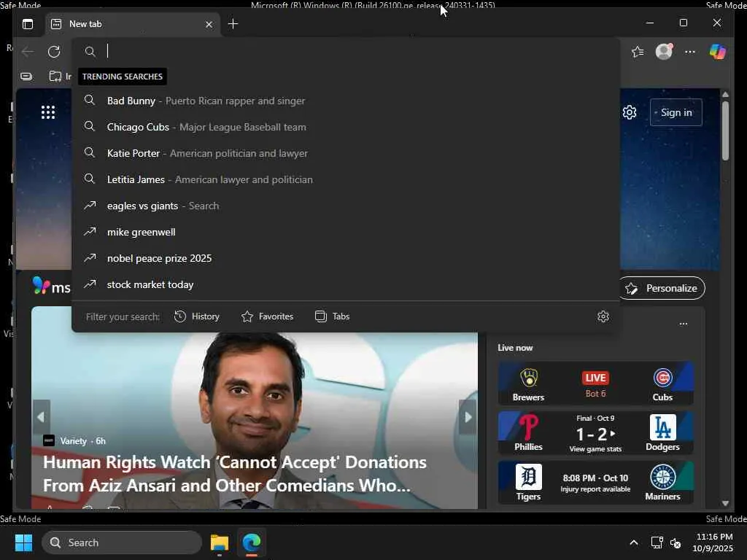Image resolution: width=747 pixels, height=560 pixels.
Task: Show previous news slide arrow
Action: pyautogui.click(x=41, y=417)
